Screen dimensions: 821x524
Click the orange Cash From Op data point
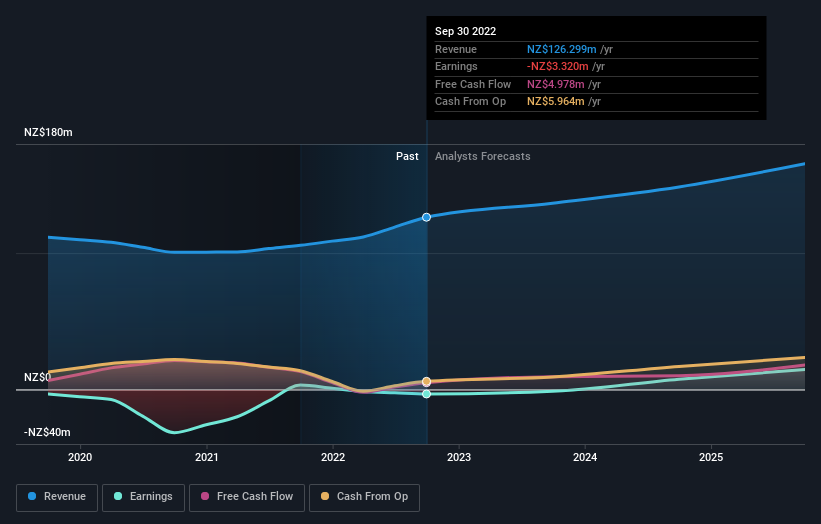[x=427, y=382]
